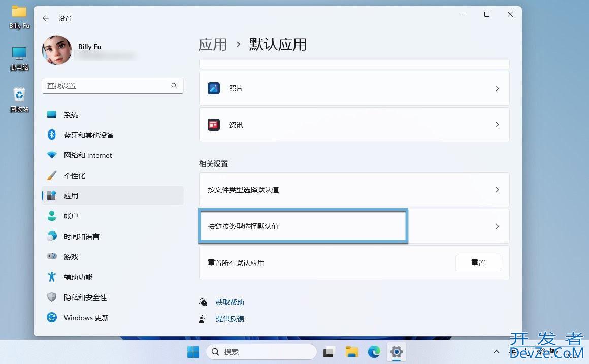Click the Settings gear on taskbar
The width and height of the screenshot is (589, 364).
pos(396,352)
